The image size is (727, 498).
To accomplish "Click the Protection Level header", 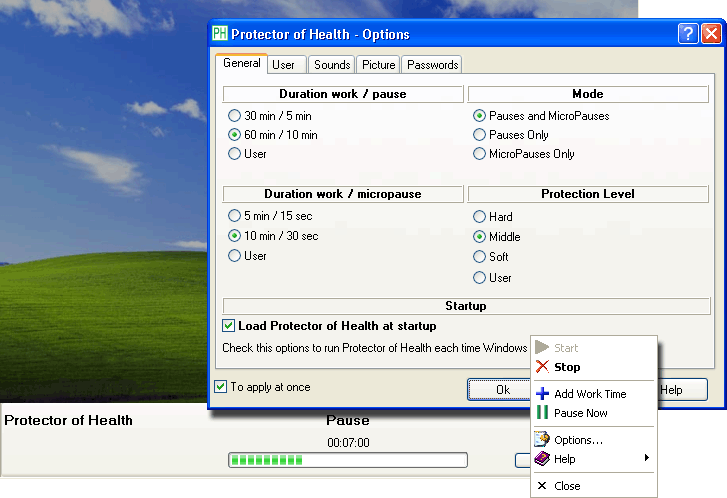I will point(588,194).
